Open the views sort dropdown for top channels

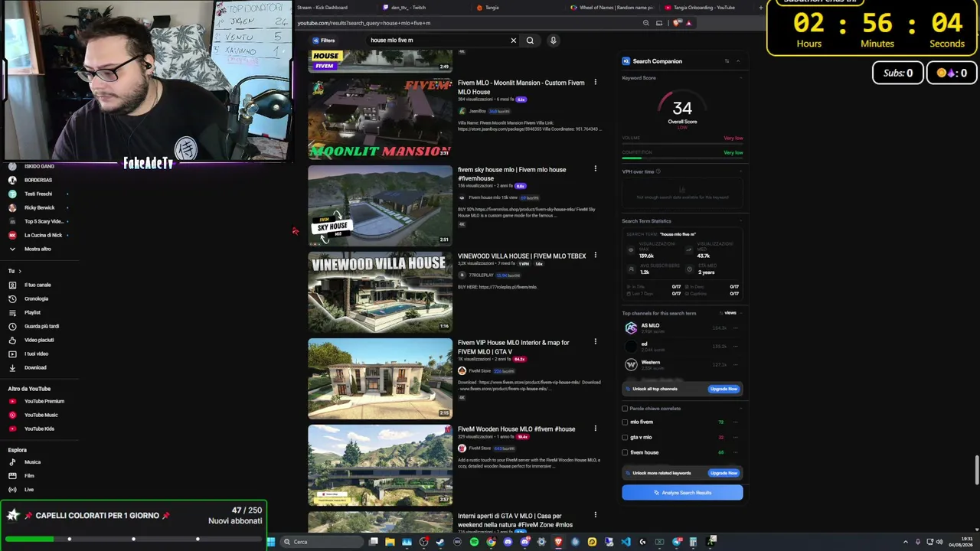[727, 313]
